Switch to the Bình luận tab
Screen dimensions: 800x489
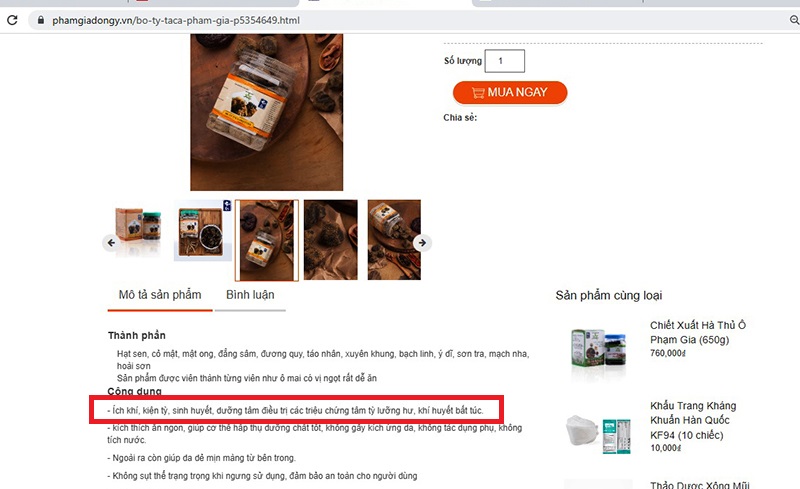point(250,295)
